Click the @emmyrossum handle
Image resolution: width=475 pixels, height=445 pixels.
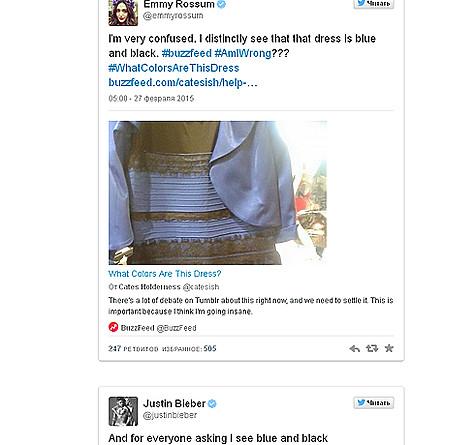pyautogui.click(x=173, y=16)
